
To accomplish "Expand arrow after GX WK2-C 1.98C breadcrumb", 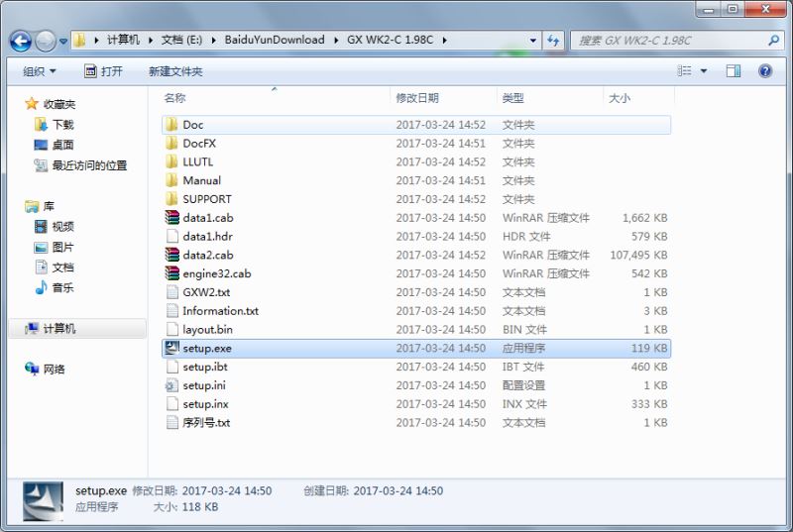I will coord(444,40).
